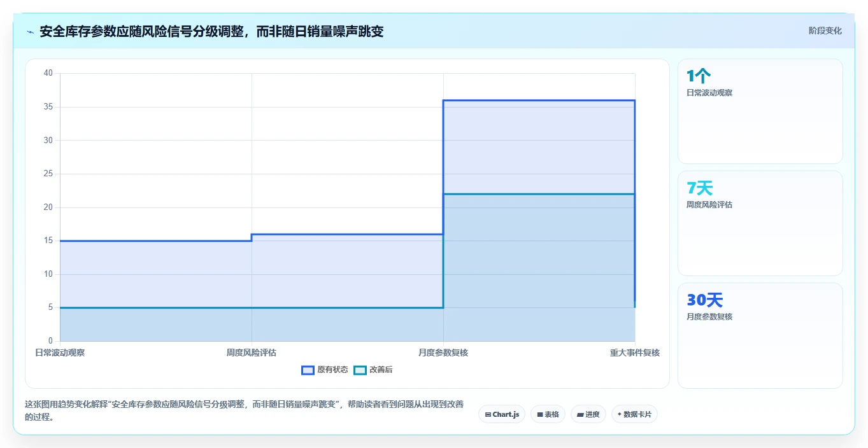Click the description paragraph starting 这张图用趋势变化解释

[244, 410]
